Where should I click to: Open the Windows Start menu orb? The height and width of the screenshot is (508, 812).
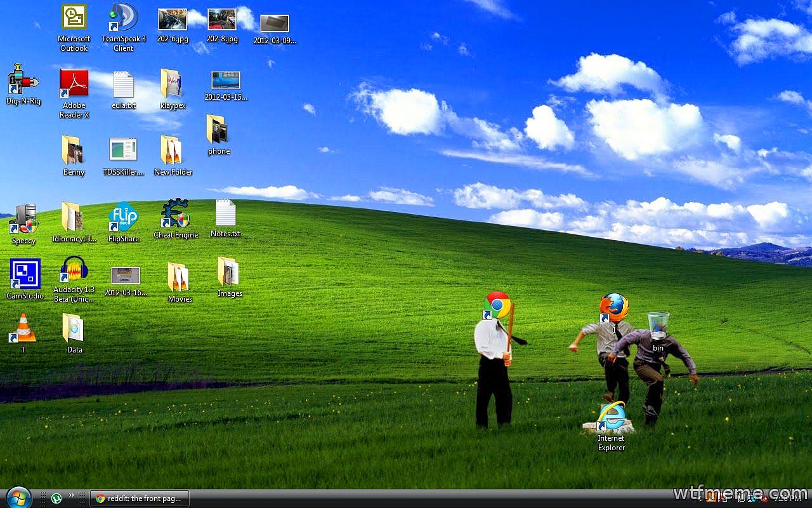(x=18, y=497)
